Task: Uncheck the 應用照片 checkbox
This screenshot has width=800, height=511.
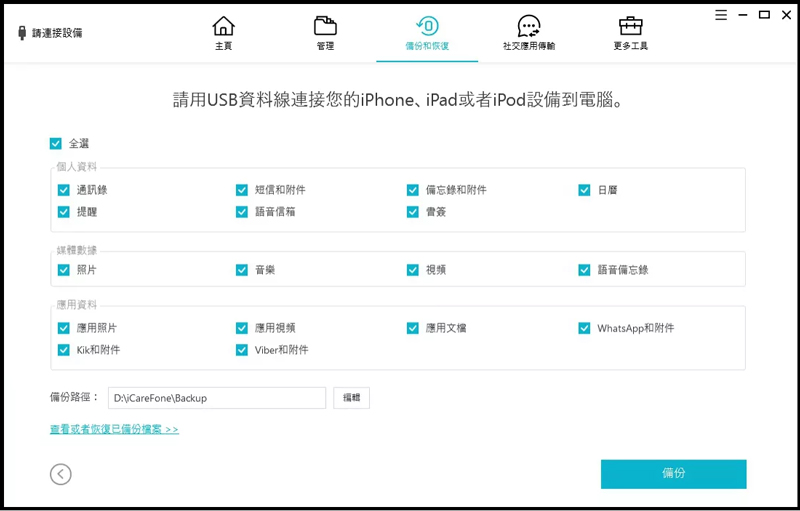Action: click(64, 328)
